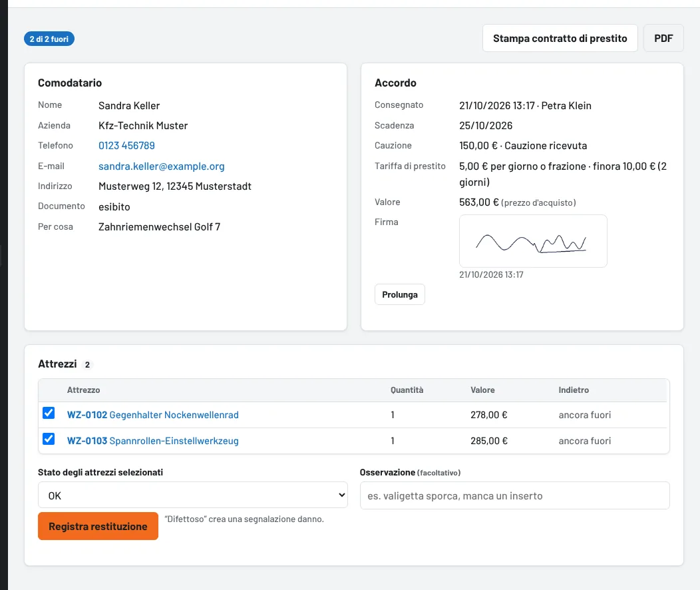Click 'ancora fuori' in the WZ-0102 row
This screenshot has height=590, width=700.
click(x=585, y=415)
